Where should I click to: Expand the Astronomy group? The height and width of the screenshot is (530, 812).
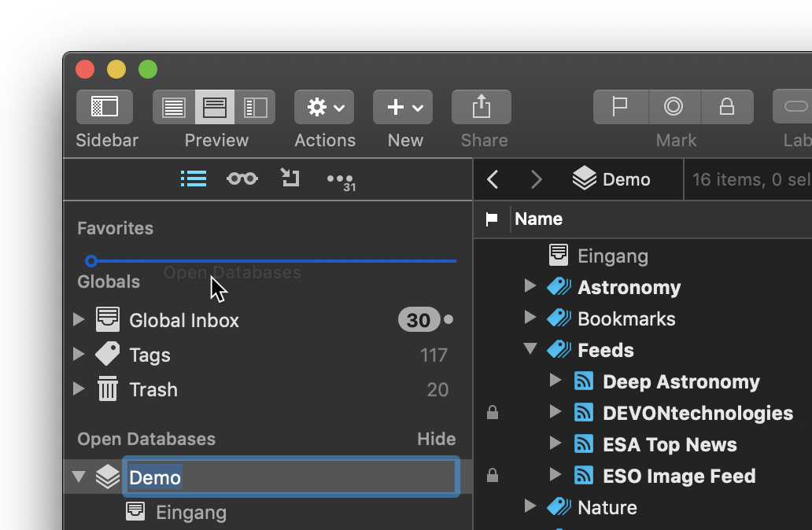point(530,285)
